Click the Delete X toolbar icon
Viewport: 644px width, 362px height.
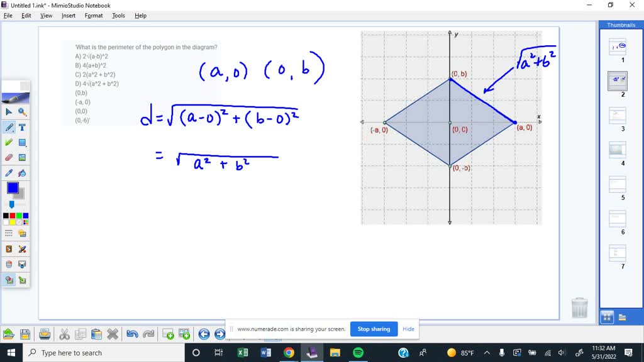113,334
